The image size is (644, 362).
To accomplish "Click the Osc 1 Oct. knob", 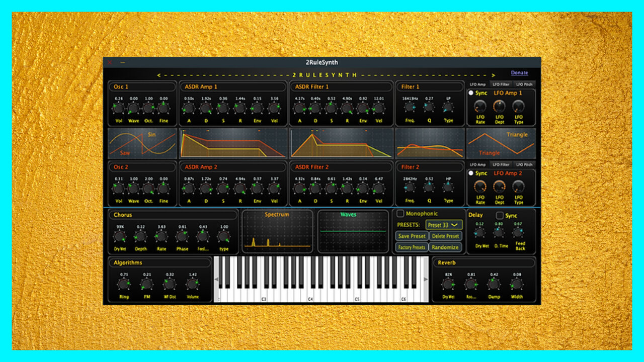I will (x=148, y=108).
